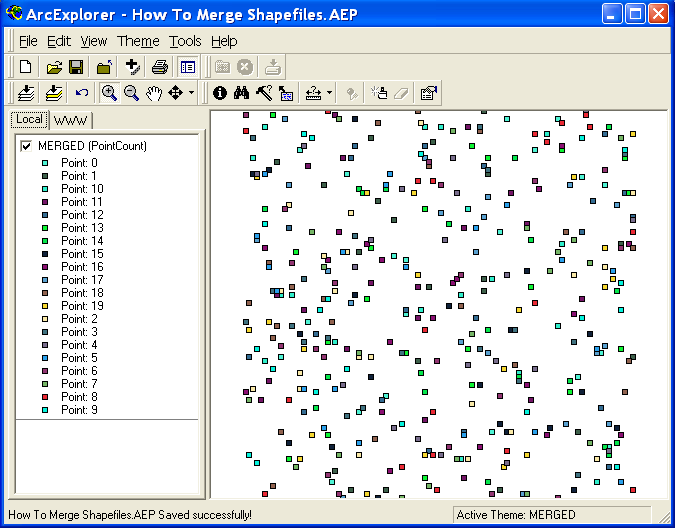Click the select features sparkle icon
The width and height of the screenshot is (675, 528).
(380, 93)
